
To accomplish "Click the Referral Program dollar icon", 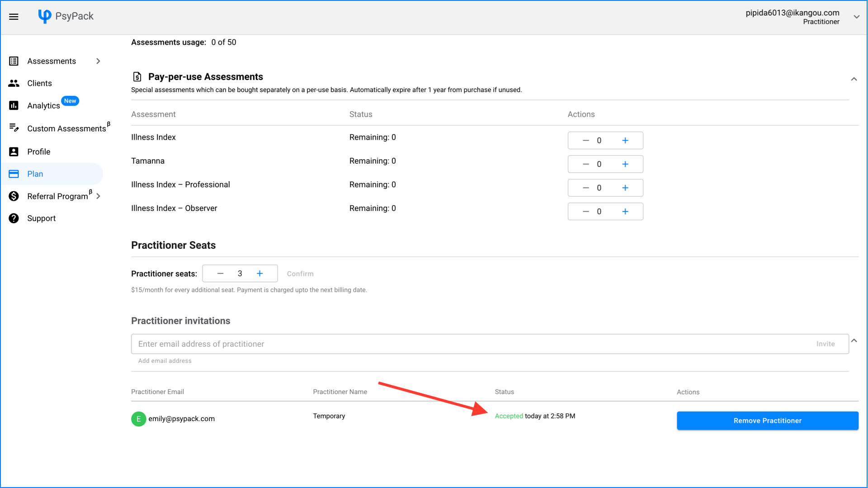I will tap(14, 196).
